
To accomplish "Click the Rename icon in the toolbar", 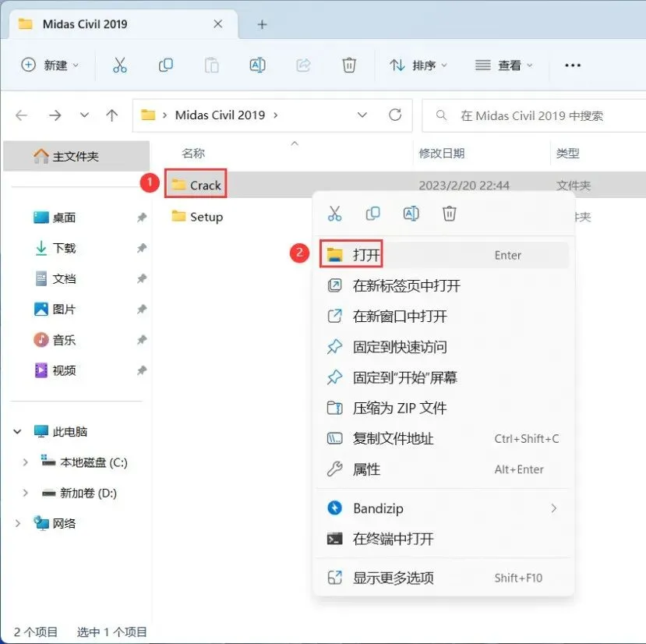I will 257,65.
